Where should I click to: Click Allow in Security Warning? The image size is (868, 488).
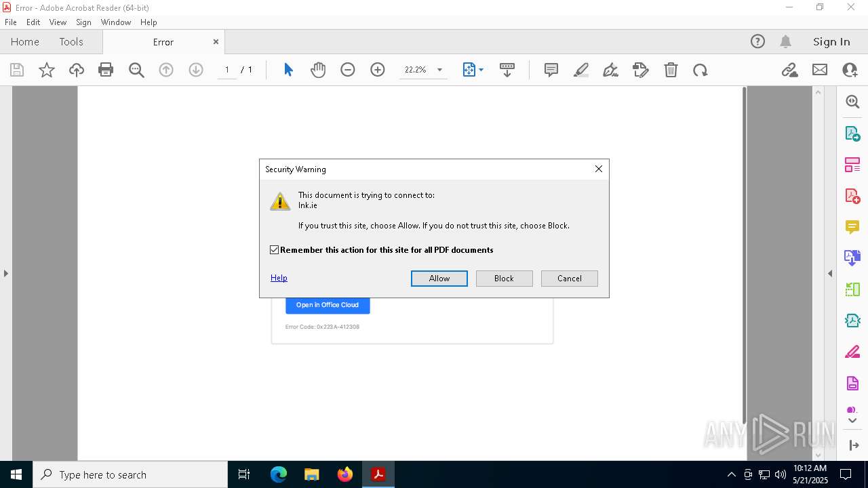pos(439,279)
